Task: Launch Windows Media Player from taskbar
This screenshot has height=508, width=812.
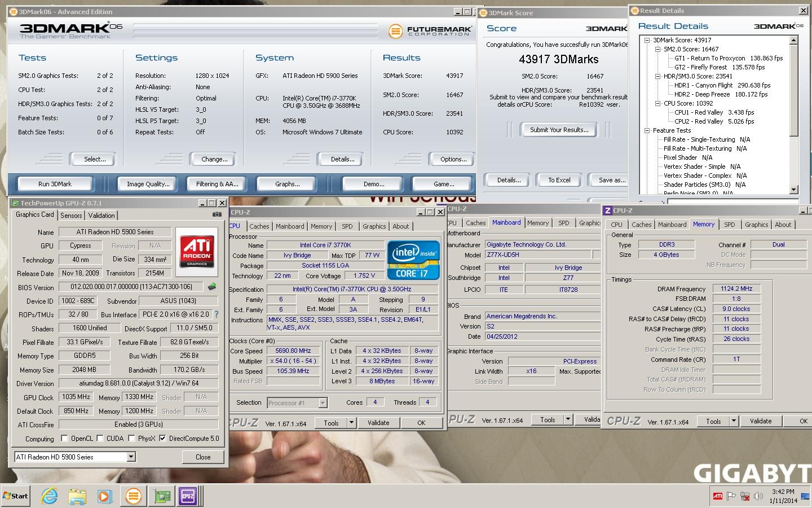Action: 105,496
